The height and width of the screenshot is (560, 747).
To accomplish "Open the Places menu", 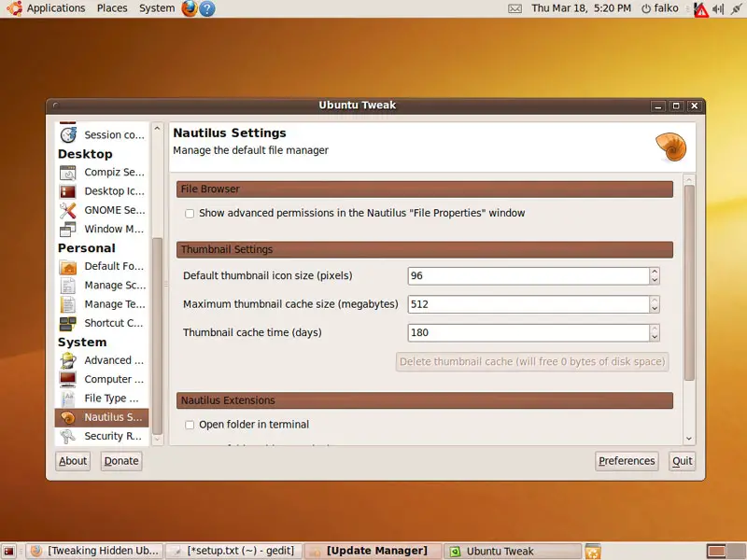I will click(112, 8).
